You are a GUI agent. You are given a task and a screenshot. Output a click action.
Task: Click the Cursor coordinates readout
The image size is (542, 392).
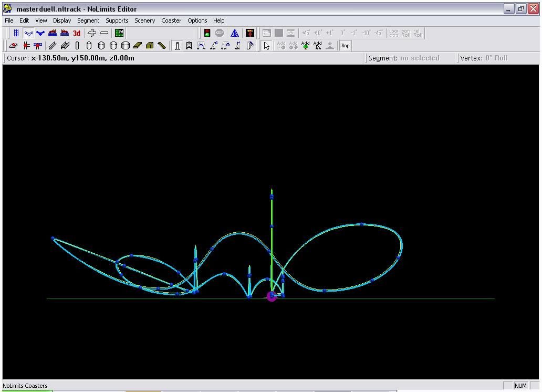[x=70, y=58]
